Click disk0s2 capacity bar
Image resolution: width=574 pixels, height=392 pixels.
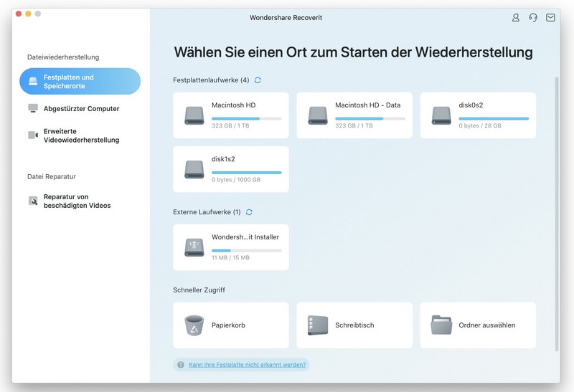pos(494,118)
